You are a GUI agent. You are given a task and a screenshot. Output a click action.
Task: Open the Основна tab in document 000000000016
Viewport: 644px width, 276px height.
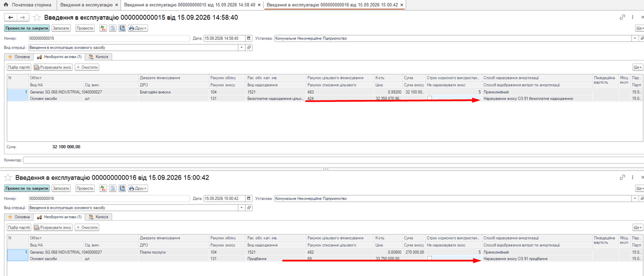pyautogui.click(x=19, y=217)
